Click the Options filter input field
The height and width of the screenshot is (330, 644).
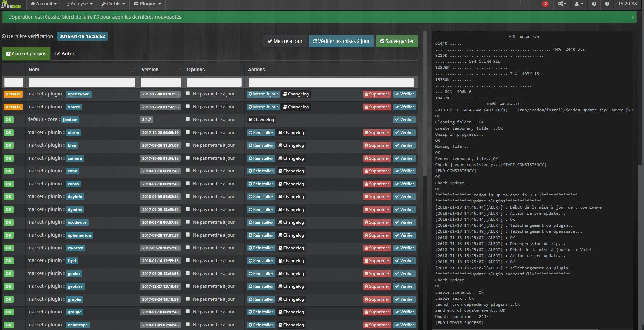(x=214, y=82)
